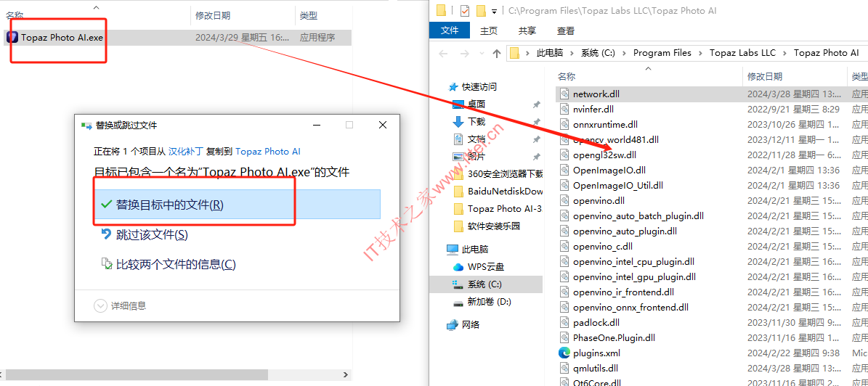Viewport: 868px width, 386px height.
Task: Click the 网络 network icon
Action: tap(453, 324)
